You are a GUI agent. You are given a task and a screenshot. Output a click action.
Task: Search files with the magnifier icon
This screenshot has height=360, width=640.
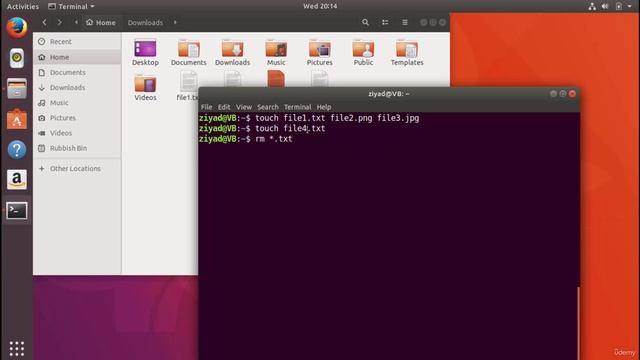[365, 22]
